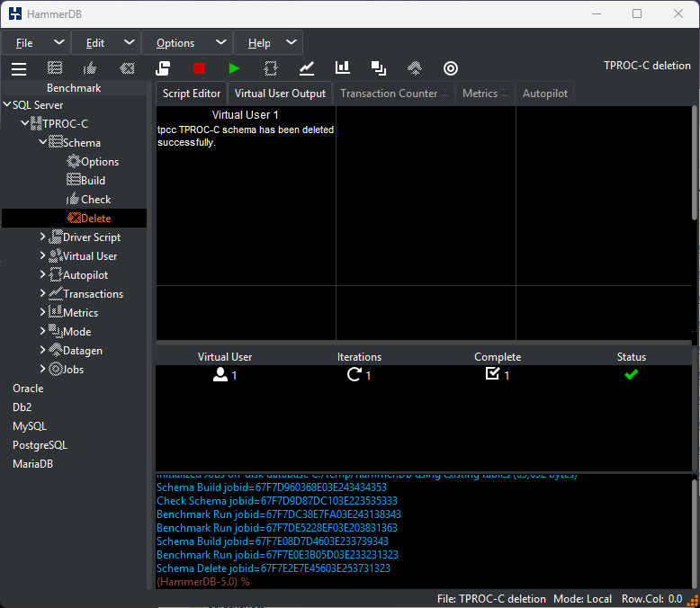700x608 pixels.
Task: Click the Complete checkbox icon in table
Action: [492, 373]
